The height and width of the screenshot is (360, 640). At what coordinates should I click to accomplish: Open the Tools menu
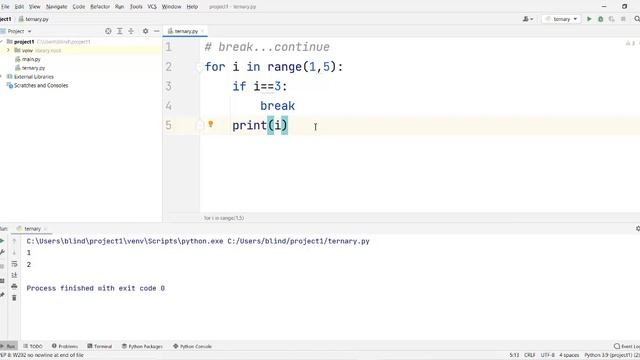(x=136, y=7)
